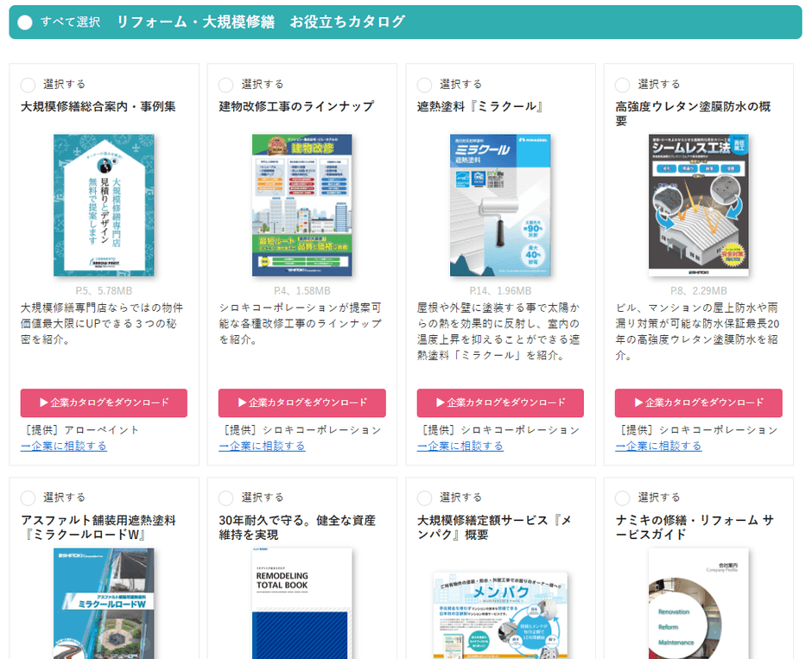Open the ミラクールロードW cover thumbnail
This screenshot has width=812, height=659.
[x=104, y=603]
